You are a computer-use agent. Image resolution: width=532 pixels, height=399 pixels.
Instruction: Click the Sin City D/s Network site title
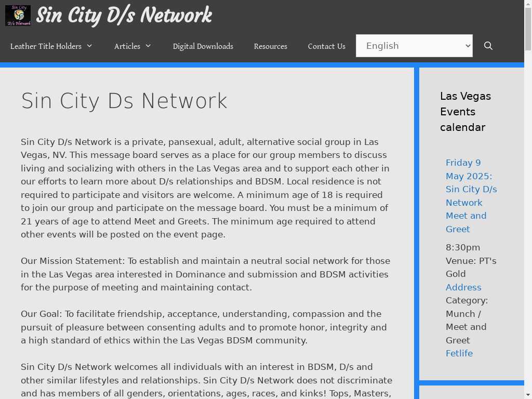pyautogui.click(x=124, y=16)
